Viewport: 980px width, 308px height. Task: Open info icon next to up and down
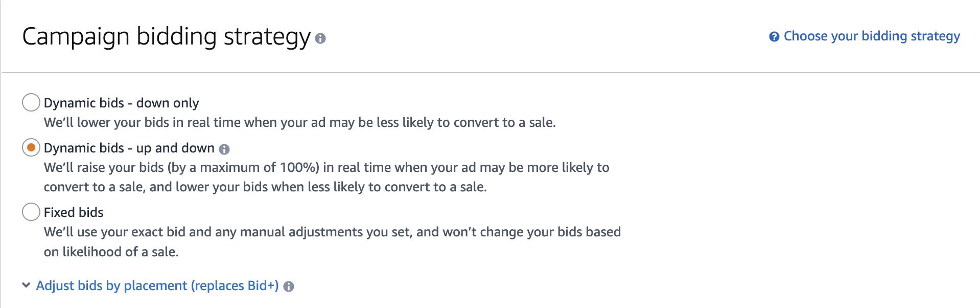[x=224, y=149]
